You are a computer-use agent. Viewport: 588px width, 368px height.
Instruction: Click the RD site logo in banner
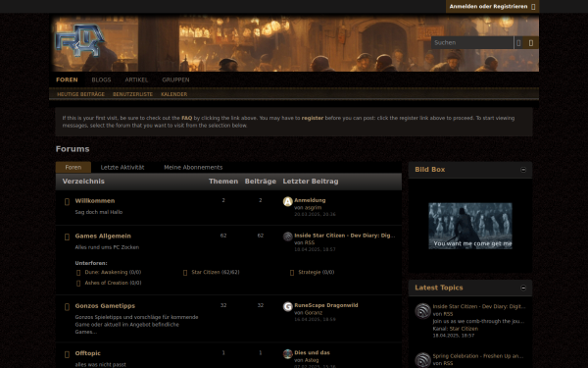[x=80, y=40]
